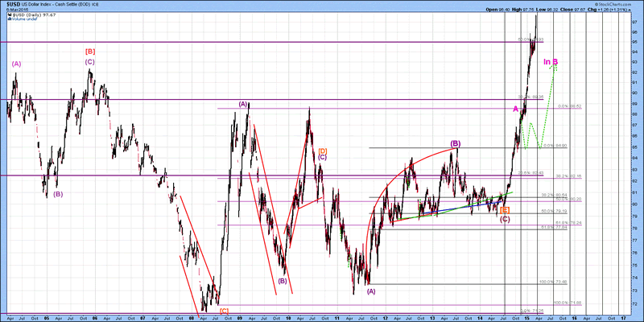Screen dimensions: 644x322
Task: Select the red [B] wave label
Action: (x=89, y=52)
